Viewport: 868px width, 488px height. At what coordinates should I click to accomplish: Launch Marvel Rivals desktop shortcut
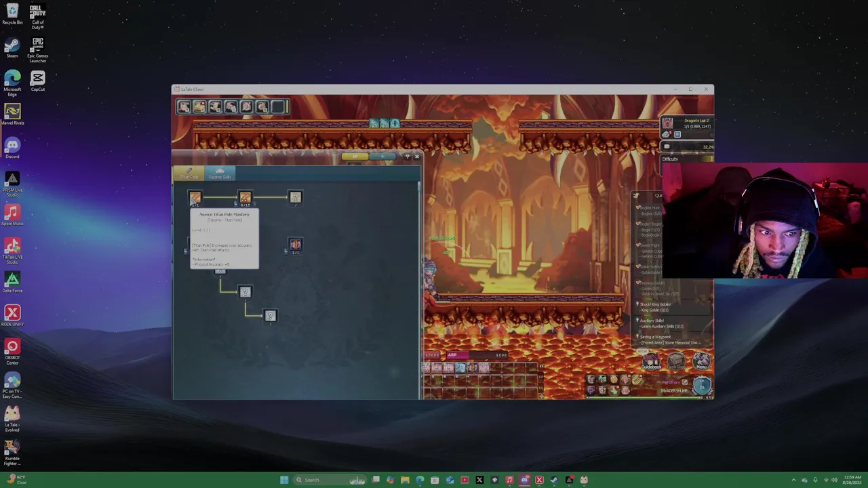pos(12,115)
